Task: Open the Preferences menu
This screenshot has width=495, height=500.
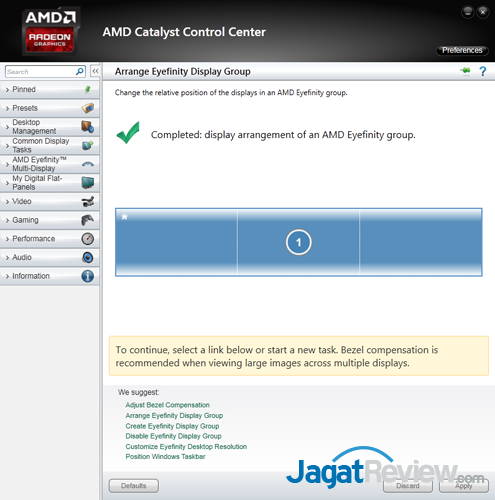Action: [x=462, y=50]
